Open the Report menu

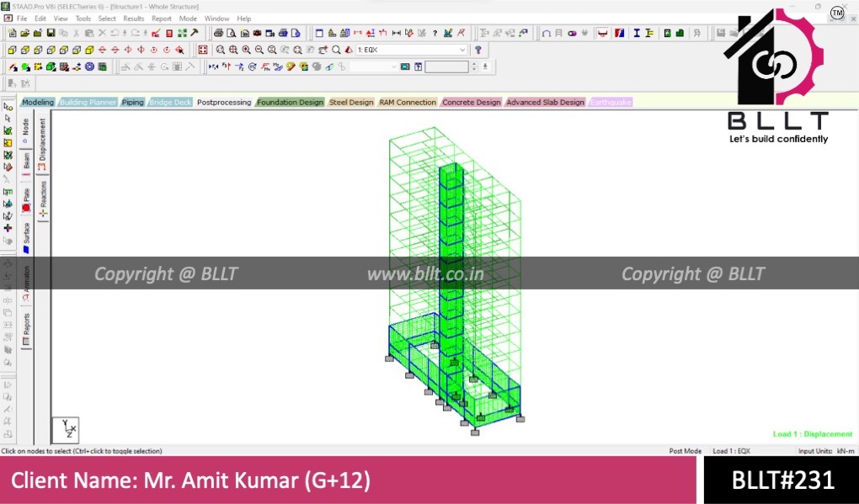[162, 19]
